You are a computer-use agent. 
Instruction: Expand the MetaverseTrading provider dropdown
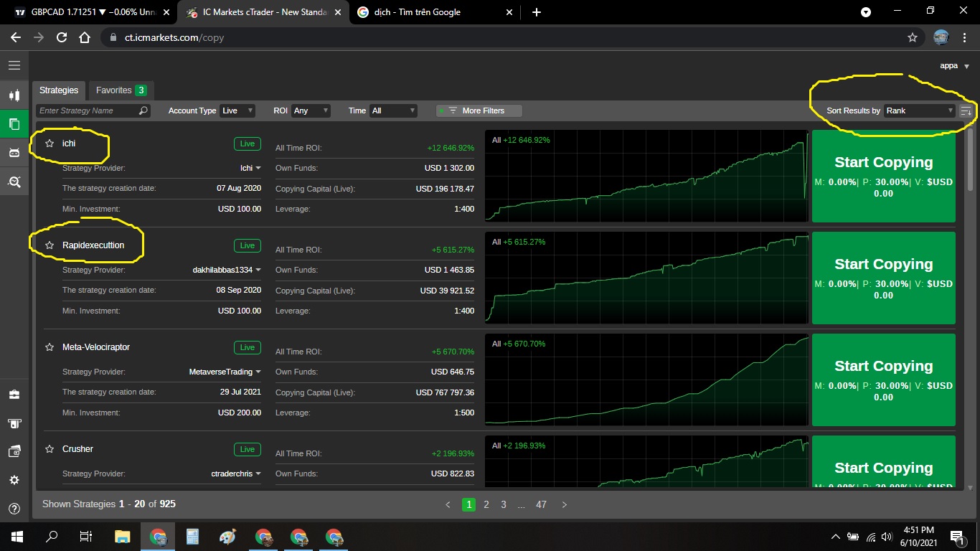coord(225,372)
